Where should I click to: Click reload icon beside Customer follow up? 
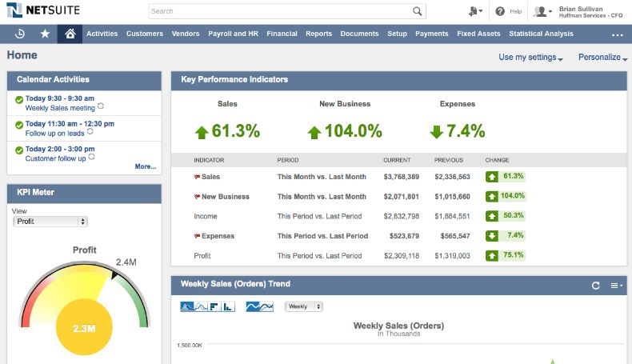pos(91,157)
